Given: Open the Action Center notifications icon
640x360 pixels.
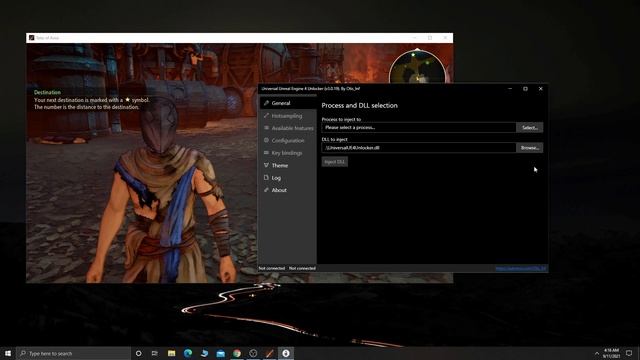Looking at the screenshot, I should tap(629, 353).
